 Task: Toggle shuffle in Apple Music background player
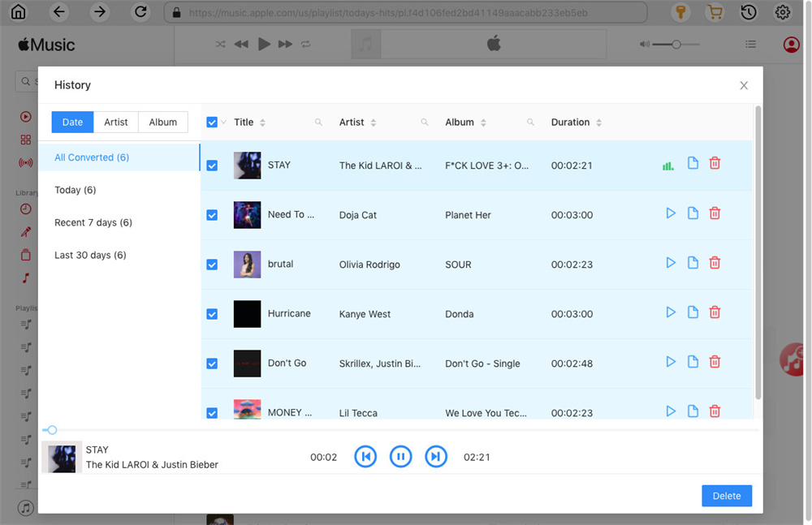pos(221,45)
